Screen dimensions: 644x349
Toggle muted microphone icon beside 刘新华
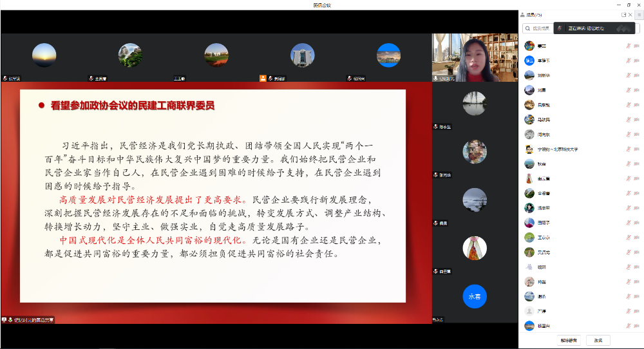tap(629, 75)
